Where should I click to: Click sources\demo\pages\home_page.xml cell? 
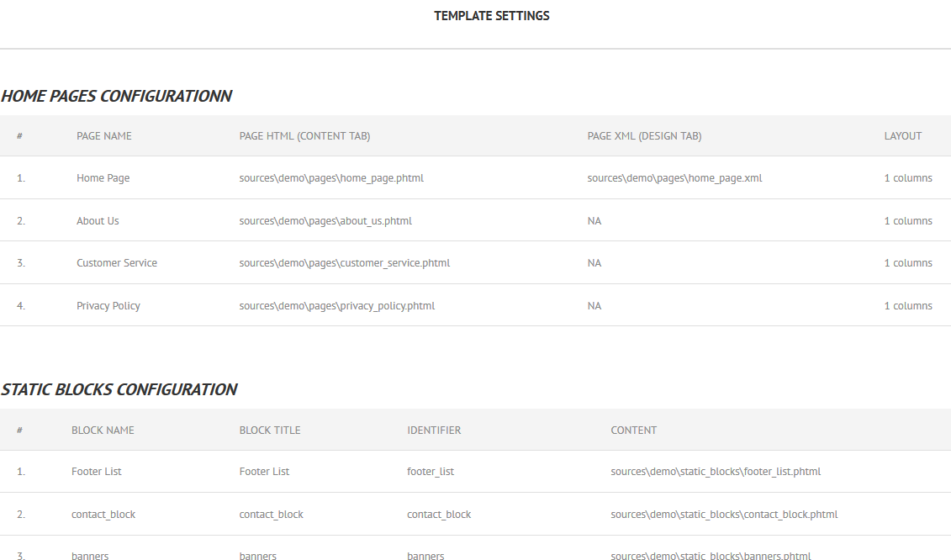coord(674,177)
